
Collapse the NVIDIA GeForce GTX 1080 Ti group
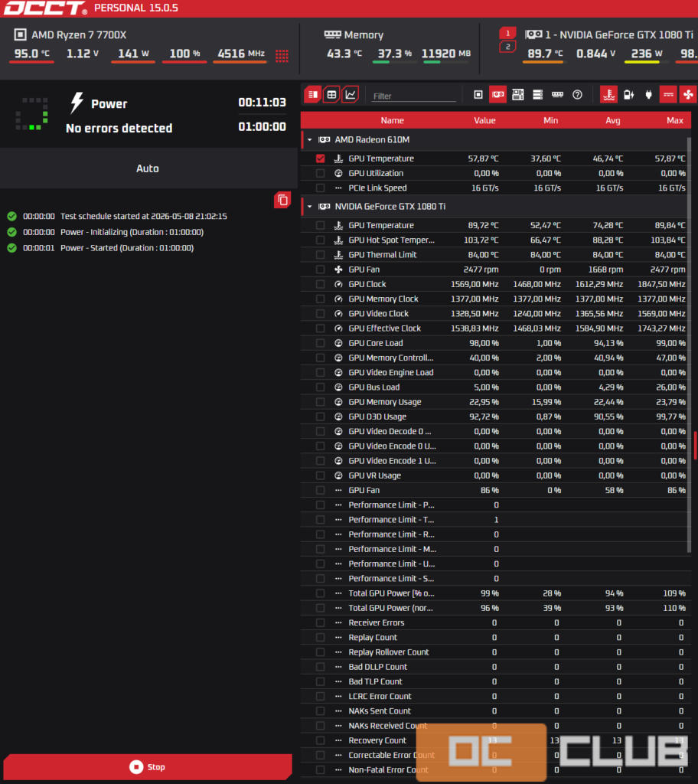coord(310,207)
